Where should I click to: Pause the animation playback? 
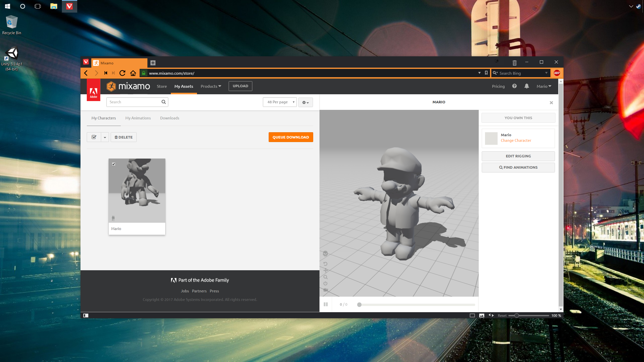click(326, 304)
